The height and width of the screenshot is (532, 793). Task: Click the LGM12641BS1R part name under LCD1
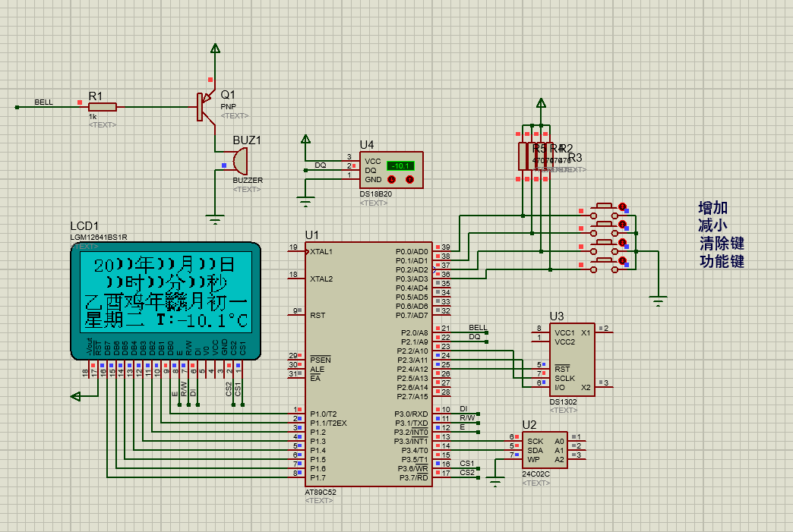99,237
